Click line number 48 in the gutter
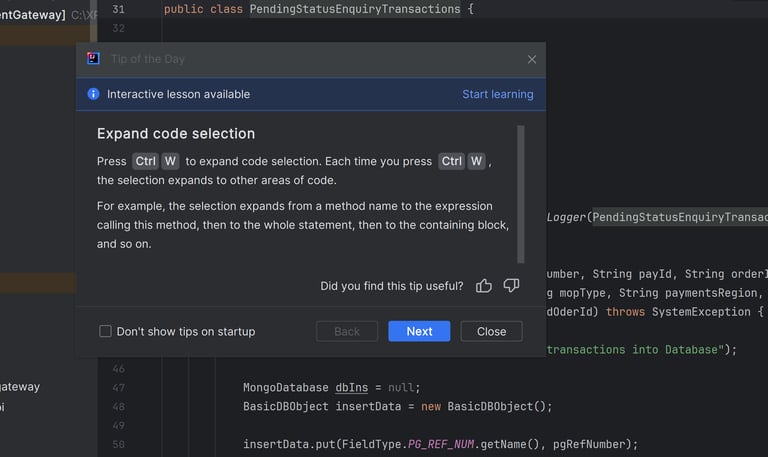 119,407
